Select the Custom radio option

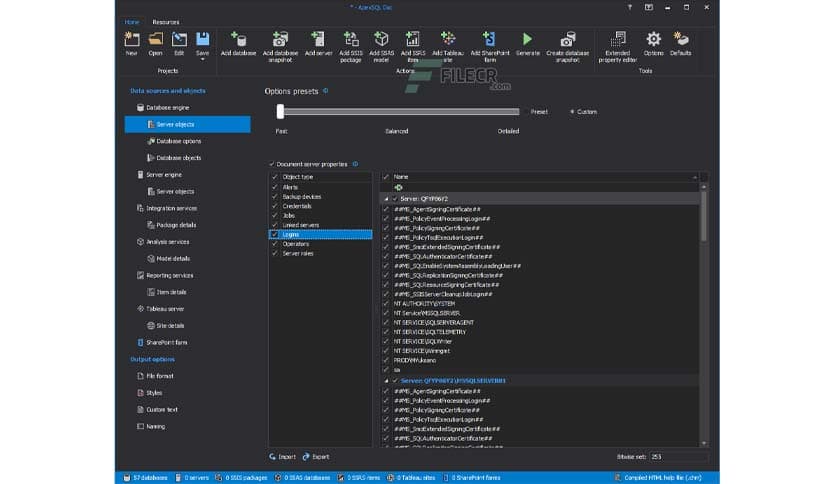tap(572, 112)
